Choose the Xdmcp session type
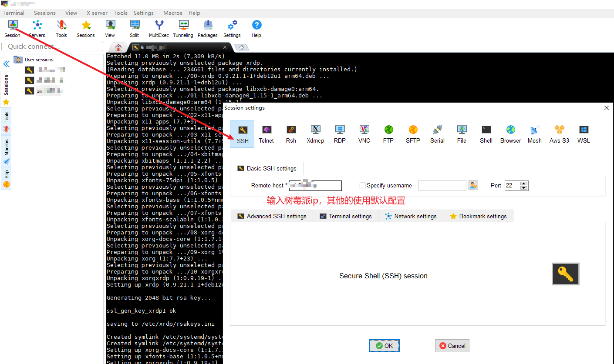Screen dimensions: 614x364 (315, 134)
